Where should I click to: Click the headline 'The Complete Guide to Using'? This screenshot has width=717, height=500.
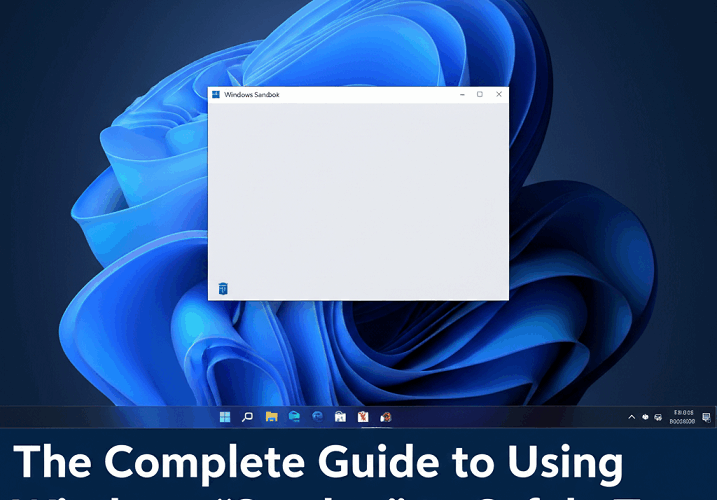coord(318,462)
